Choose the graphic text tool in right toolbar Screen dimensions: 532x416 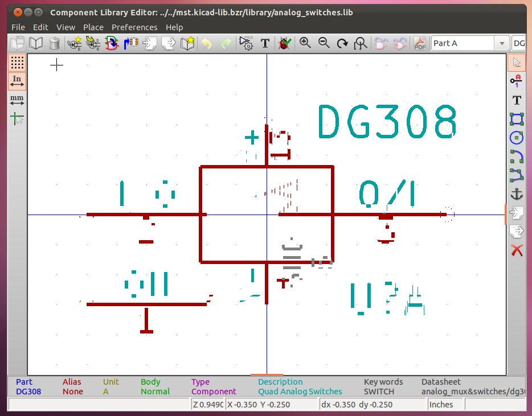517,100
